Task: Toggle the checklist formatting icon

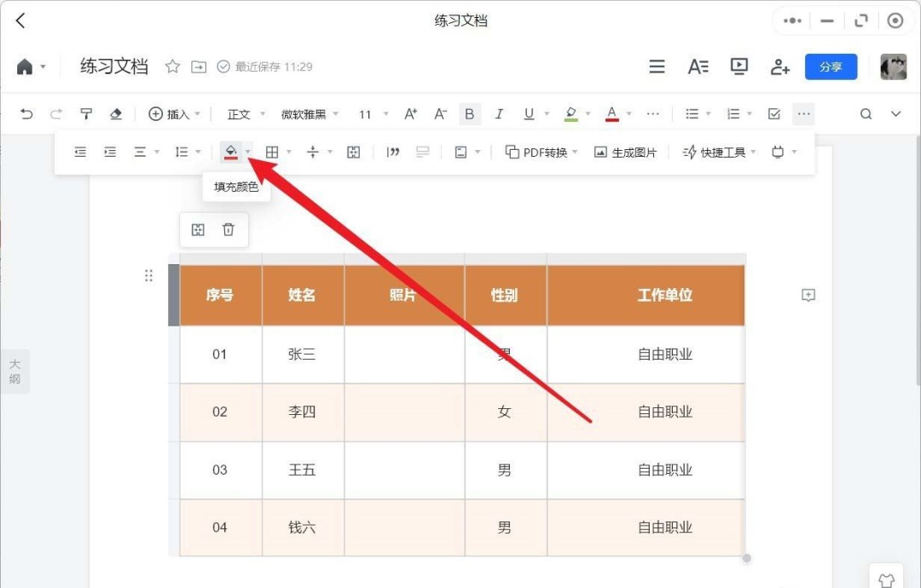Action: point(774,113)
